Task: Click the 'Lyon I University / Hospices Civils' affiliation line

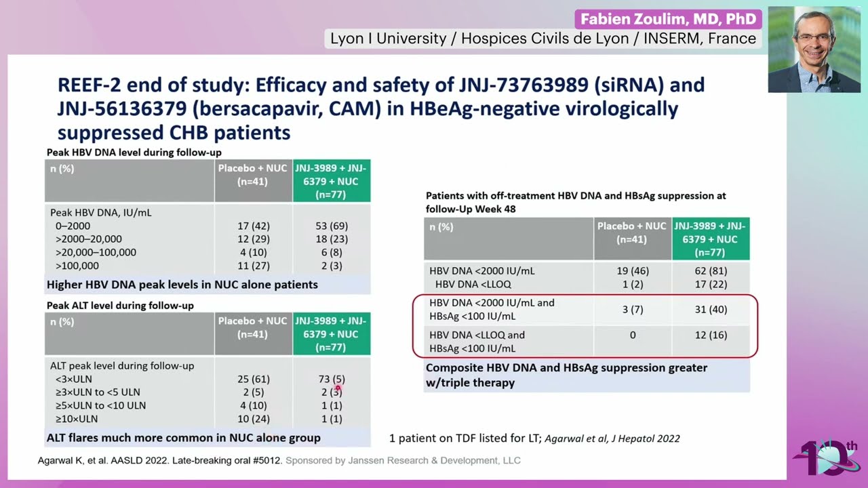Action: click(542, 39)
